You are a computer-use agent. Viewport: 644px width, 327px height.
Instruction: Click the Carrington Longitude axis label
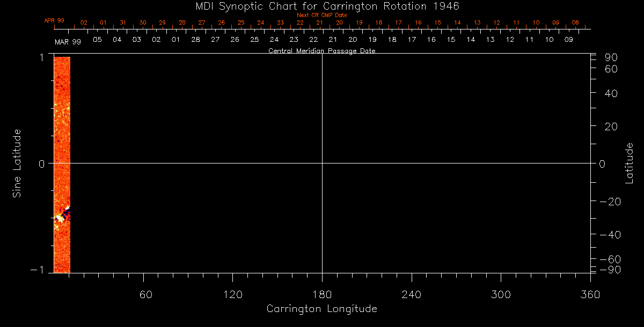point(321,309)
